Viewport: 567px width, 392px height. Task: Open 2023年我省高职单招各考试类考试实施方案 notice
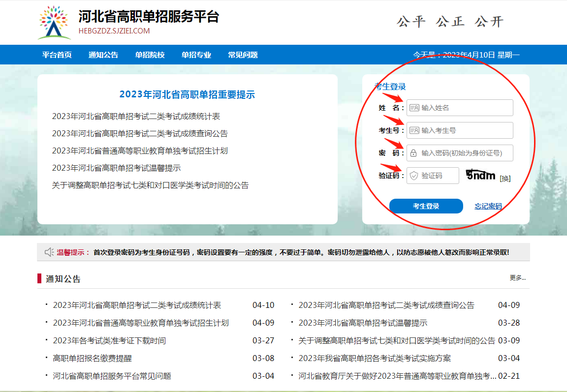[x=375, y=359]
